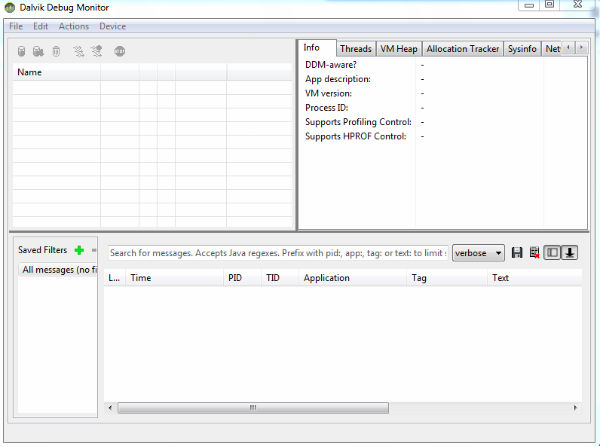This screenshot has width=600, height=447.
Task: Click the VM version: label
Action: (x=328, y=93)
